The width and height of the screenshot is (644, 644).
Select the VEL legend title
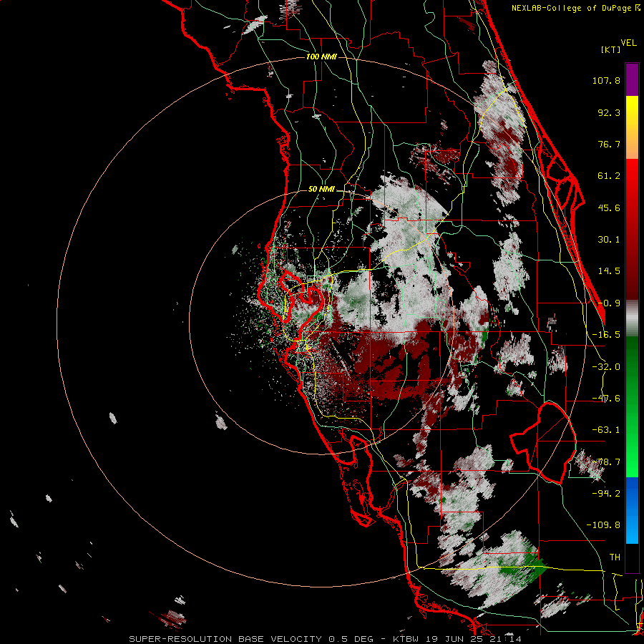pos(628,43)
